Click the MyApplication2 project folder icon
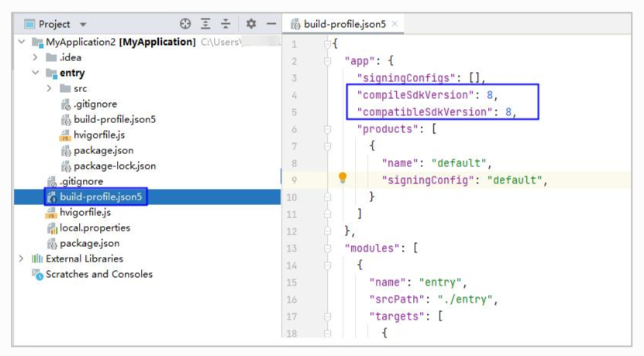The width and height of the screenshot is (644, 356). 37,43
